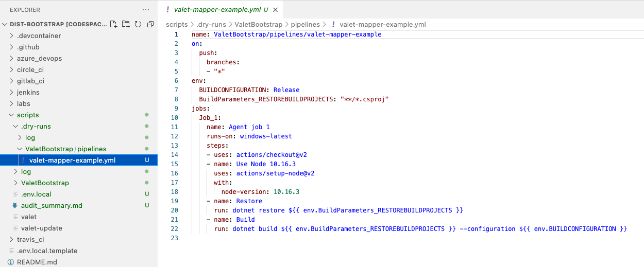The height and width of the screenshot is (267, 644).
Task: Expand the azure_devops folder
Action: pyautogui.click(x=39, y=58)
